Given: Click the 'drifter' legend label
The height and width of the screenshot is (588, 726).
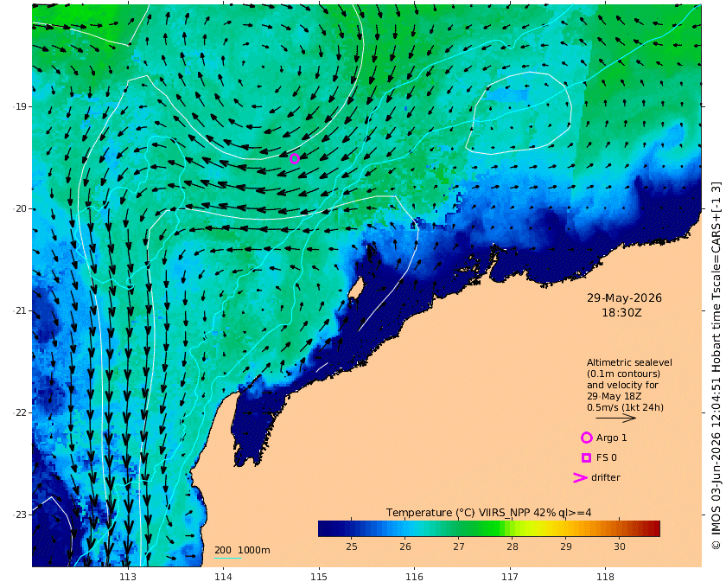Looking at the screenshot, I should pyautogui.click(x=606, y=477).
